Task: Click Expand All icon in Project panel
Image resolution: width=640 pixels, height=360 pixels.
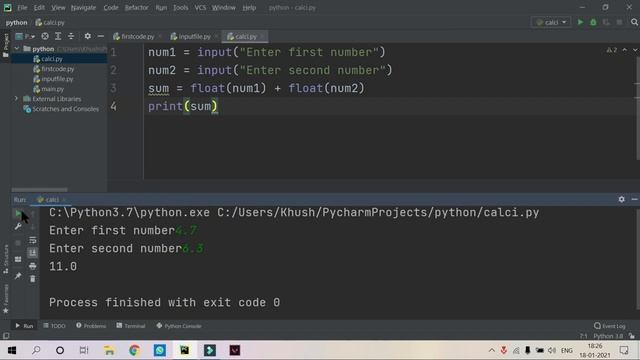Action: (58, 36)
